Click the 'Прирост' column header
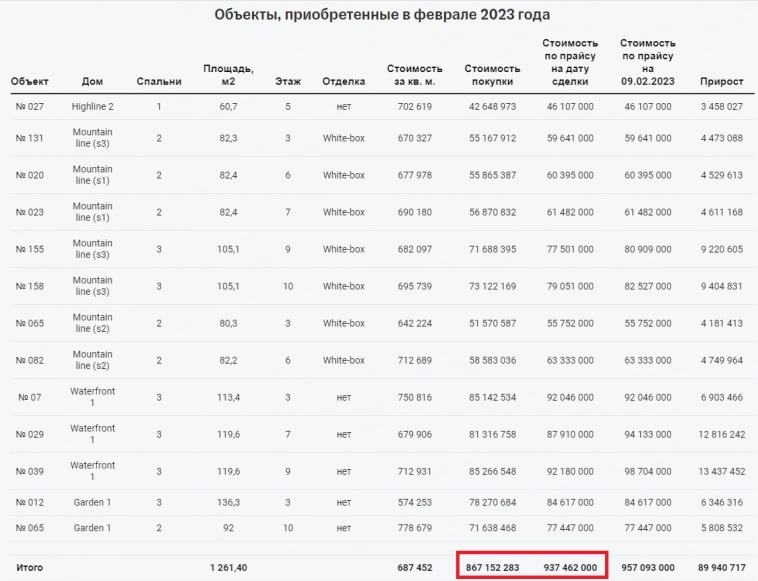Image resolution: width=758 pixels, height=581 pixels. [x=722, y=81]
